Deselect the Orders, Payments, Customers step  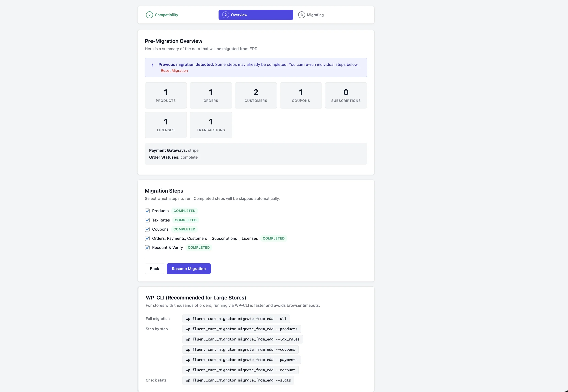[147, 238]
